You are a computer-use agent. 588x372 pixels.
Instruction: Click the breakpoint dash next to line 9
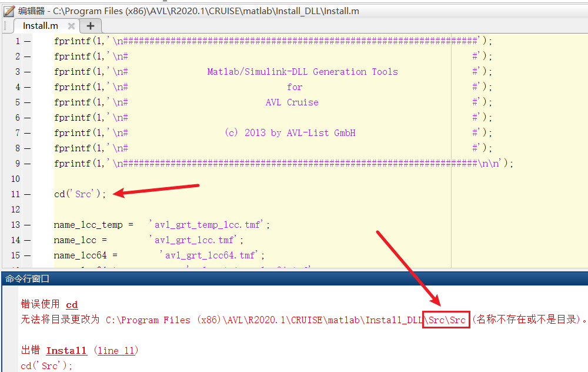pyautogui.click(x=27, y=163)
